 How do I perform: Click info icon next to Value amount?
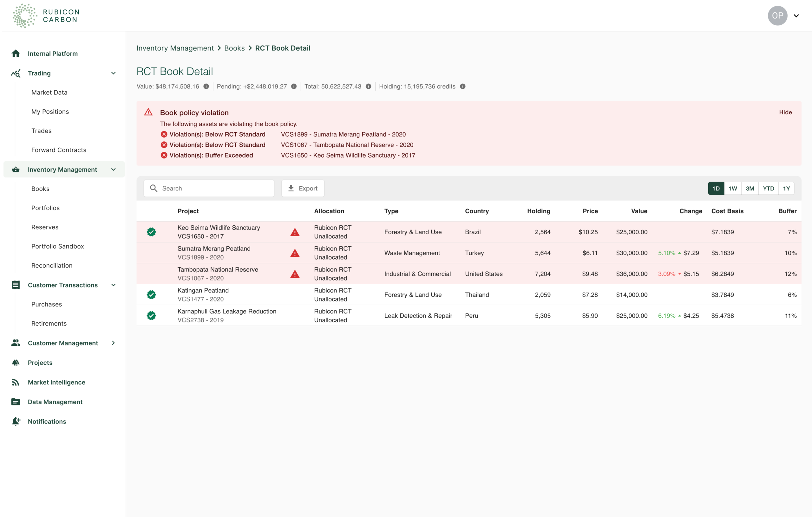206,87
